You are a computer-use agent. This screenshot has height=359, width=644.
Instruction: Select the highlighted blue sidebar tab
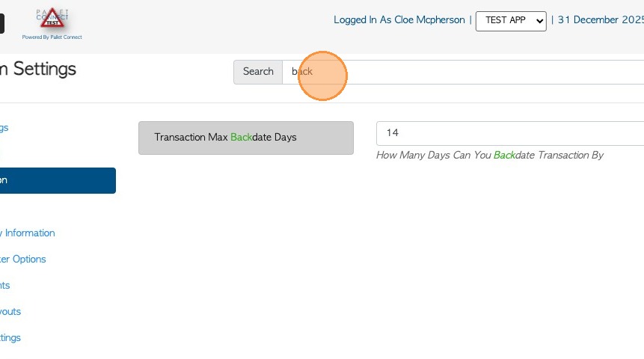(57, 180)
